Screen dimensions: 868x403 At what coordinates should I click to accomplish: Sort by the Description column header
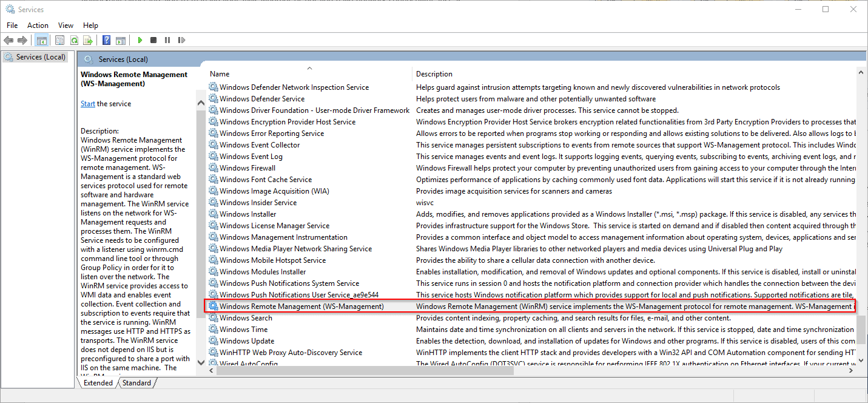click(634, 73)
